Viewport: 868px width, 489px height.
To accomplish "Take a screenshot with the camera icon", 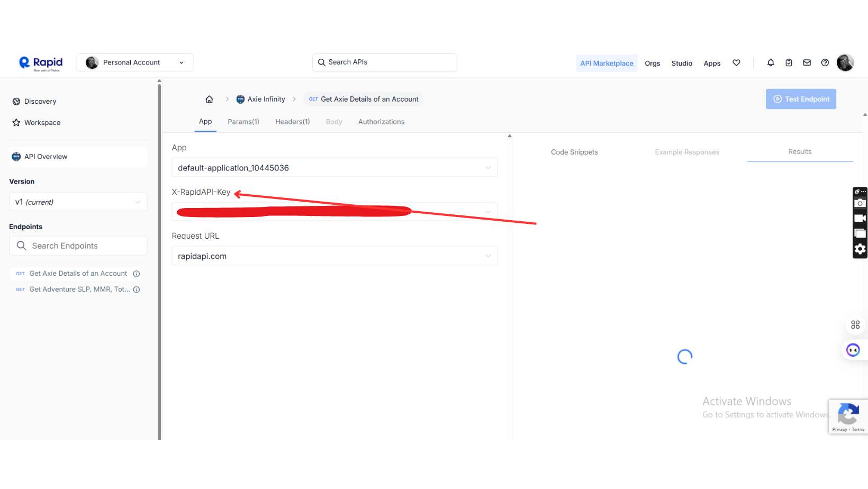I will click(860, 203).
